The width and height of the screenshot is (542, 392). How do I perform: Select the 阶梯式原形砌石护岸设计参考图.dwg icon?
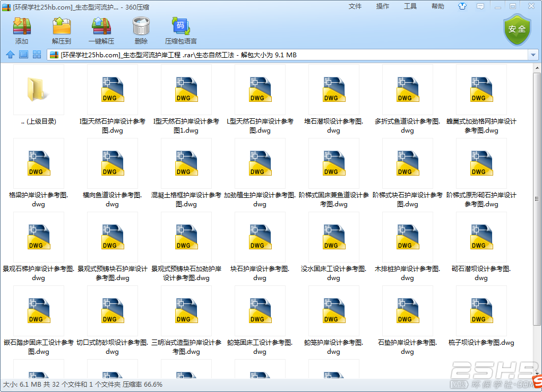click(481, 163)
